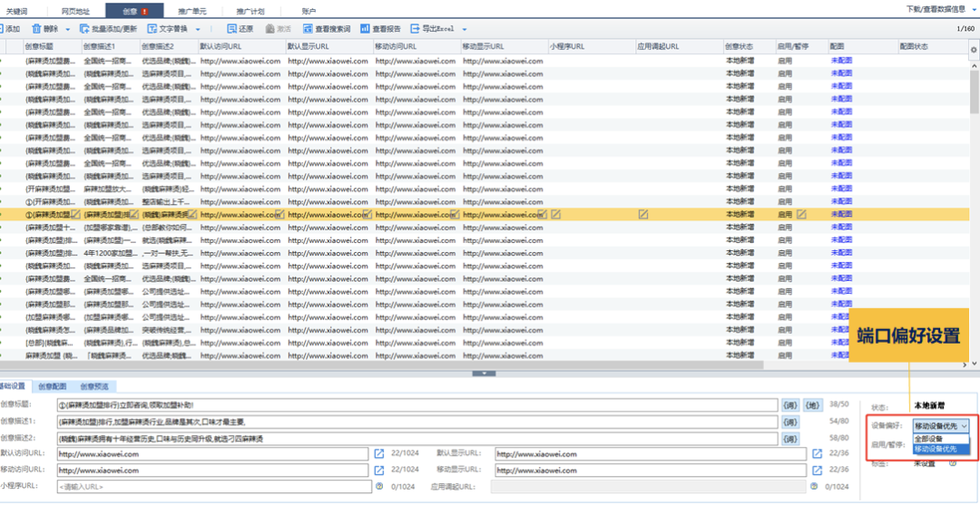Open 查看搜索词 from the toolbar
Viewport: 980px width, 505px height.
(309, 29)
